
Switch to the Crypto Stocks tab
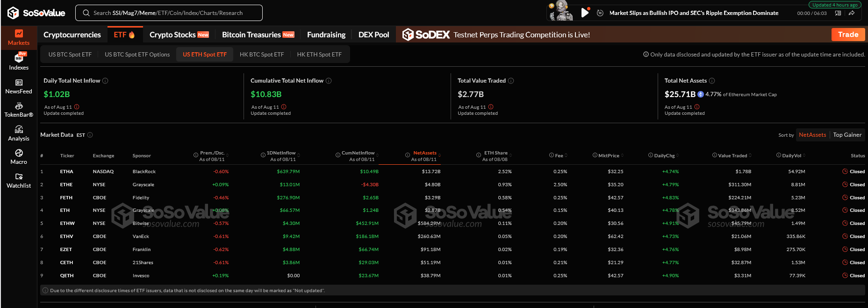tap(179, 35)
